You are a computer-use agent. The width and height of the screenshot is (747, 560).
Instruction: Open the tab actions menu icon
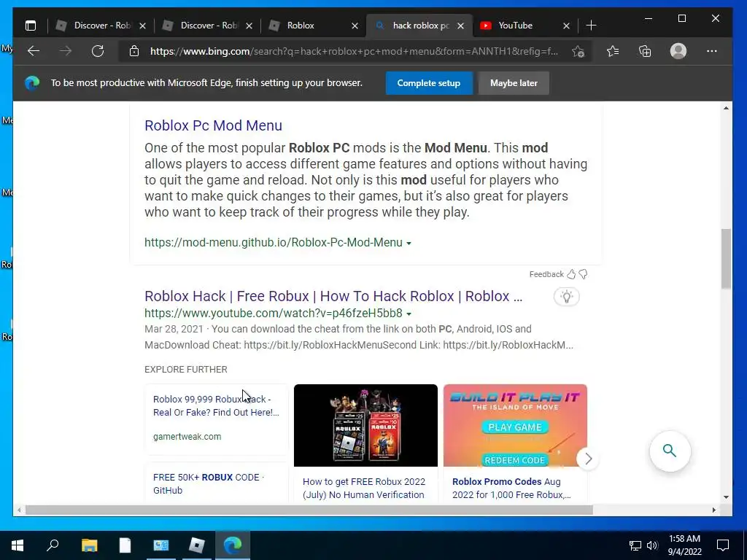click(x=31, y=26)
